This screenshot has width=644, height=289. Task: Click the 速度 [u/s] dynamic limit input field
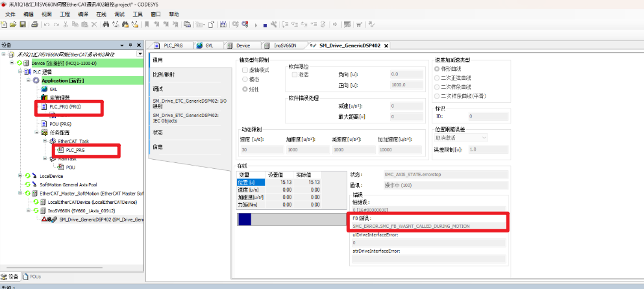click(x=257, y=149)
